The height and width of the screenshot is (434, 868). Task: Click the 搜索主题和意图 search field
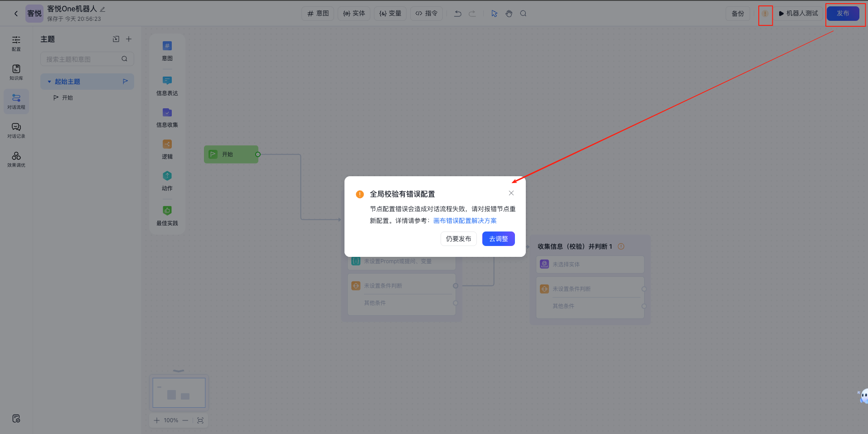(82, 59)
